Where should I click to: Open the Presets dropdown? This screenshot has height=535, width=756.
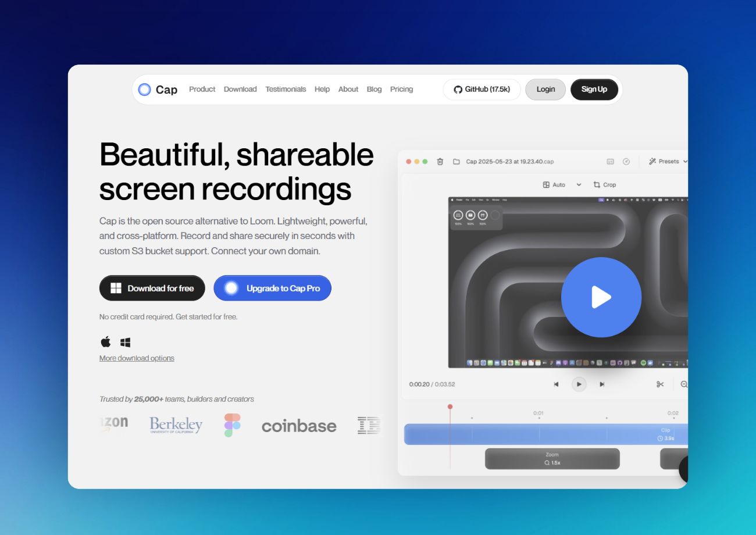point(669,162)
